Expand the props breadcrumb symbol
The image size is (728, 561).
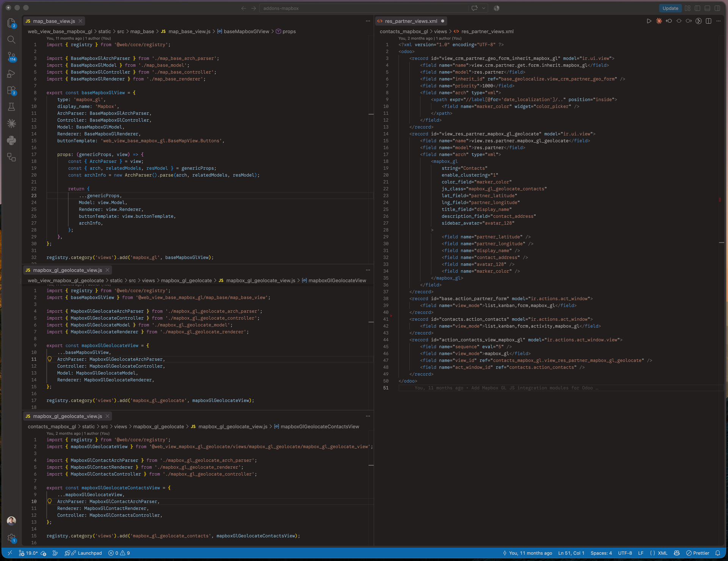[286, 31]
